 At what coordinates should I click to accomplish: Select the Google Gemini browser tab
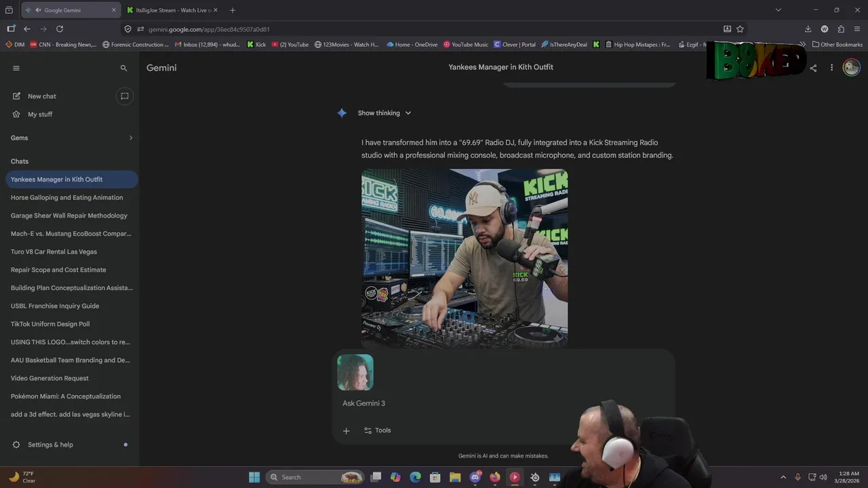click(x=69, y=10)
